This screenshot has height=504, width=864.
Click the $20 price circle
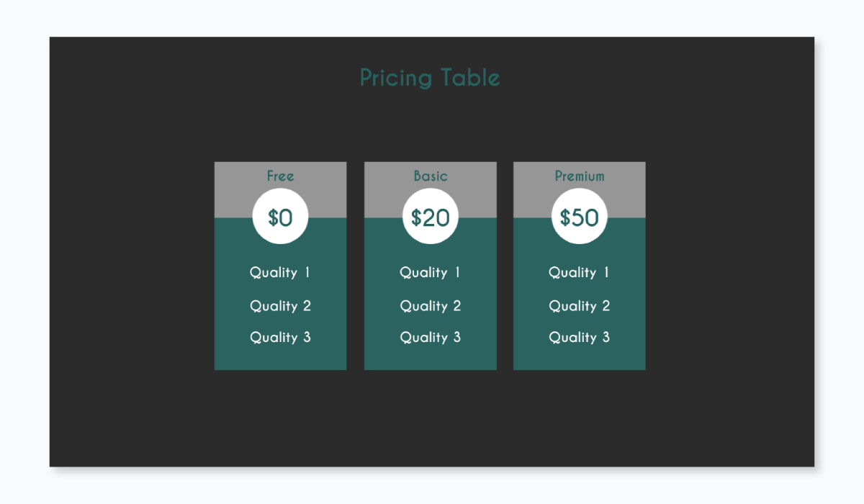(431, 217)
